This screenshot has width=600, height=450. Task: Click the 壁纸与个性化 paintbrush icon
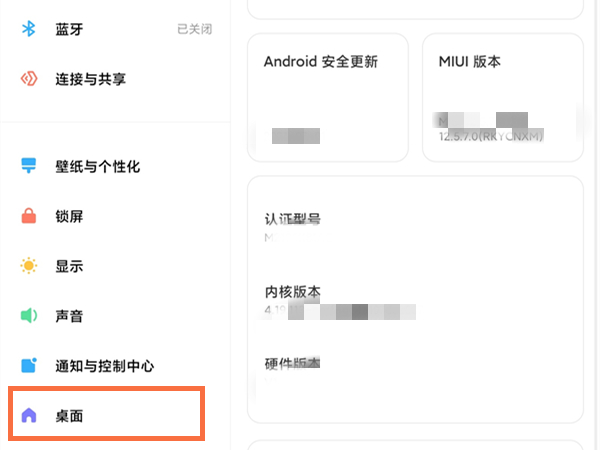[x=29, y=166]
